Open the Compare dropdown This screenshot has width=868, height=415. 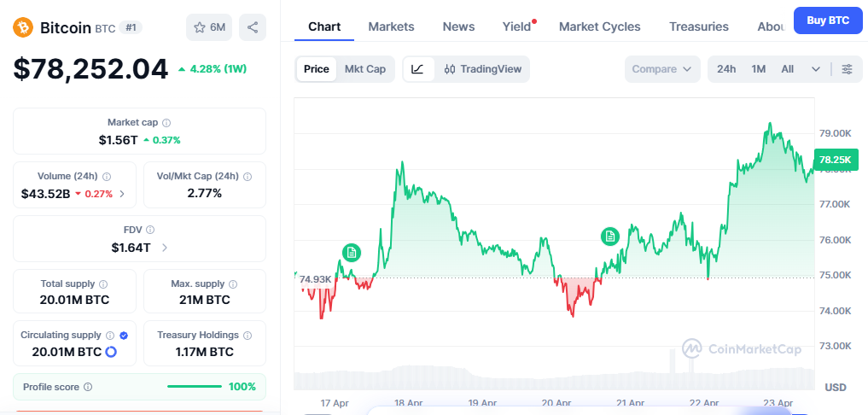coord(662,69)
